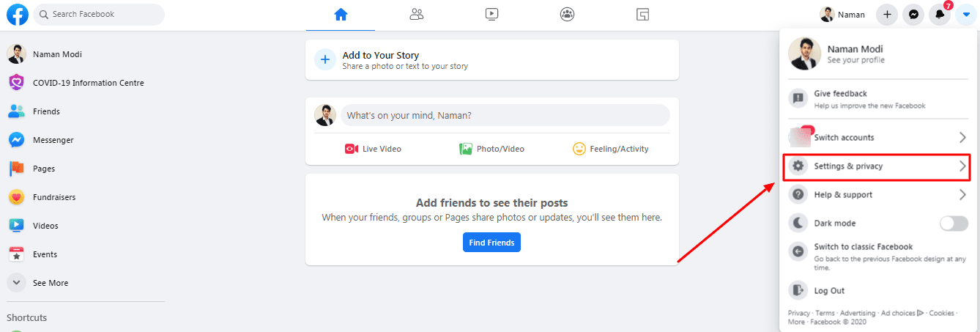
Task: Select the Feeling/Activity smiley icon
Action: [x=579, y=149]
